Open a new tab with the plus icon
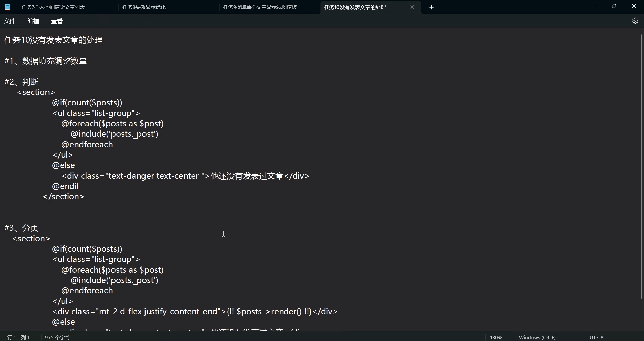This screenshot has height=341, width=644. [x=431, y=7]
